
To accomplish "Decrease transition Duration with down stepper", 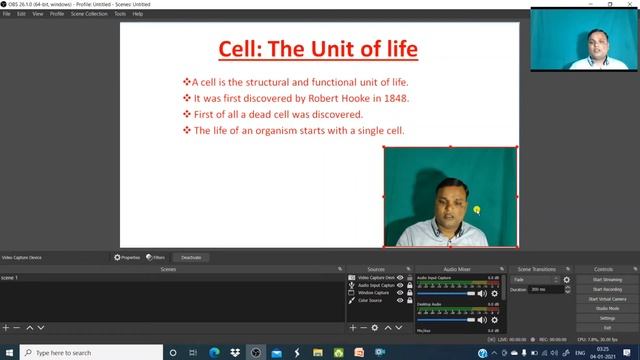I will (567, 291).
